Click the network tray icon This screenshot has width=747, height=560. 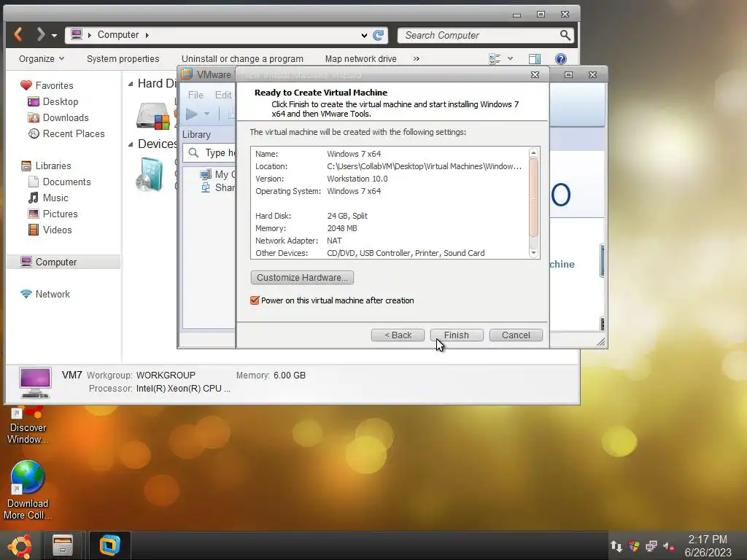[651, 546]
